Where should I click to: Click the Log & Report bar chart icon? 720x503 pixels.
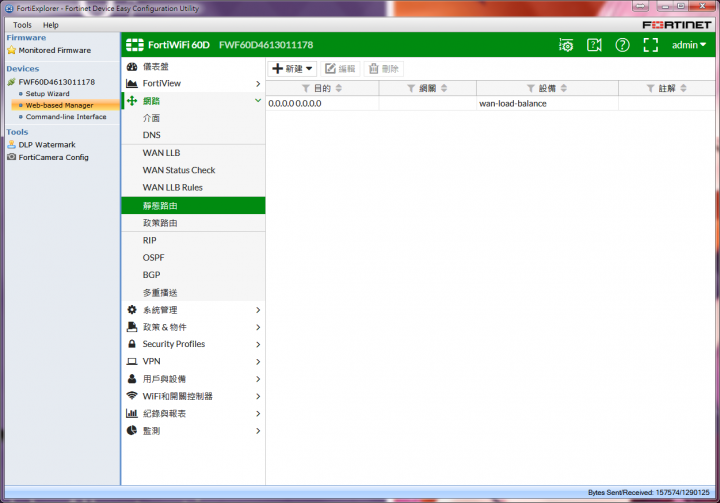pos(132,413)
